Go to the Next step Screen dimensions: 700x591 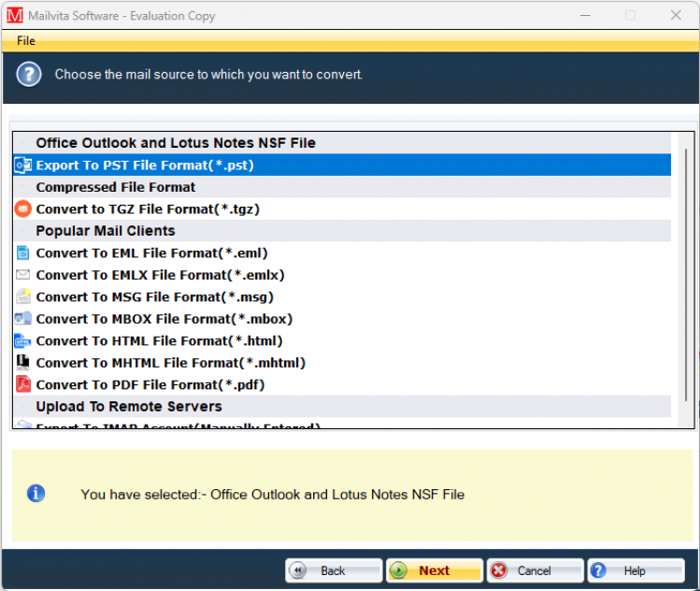coord(435,570)
